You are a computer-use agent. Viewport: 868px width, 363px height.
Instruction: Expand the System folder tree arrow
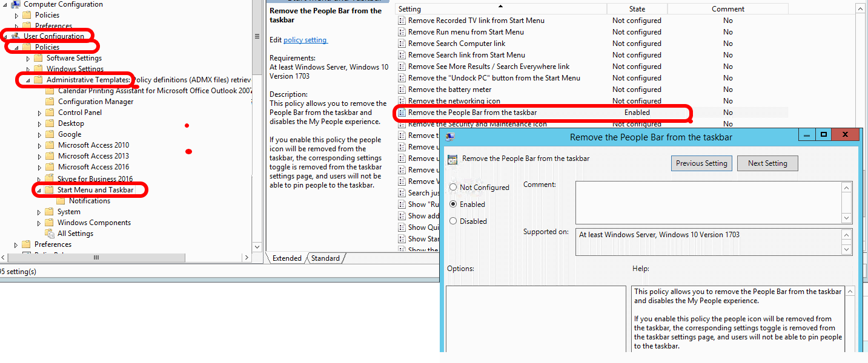click(x=39, y=212)
